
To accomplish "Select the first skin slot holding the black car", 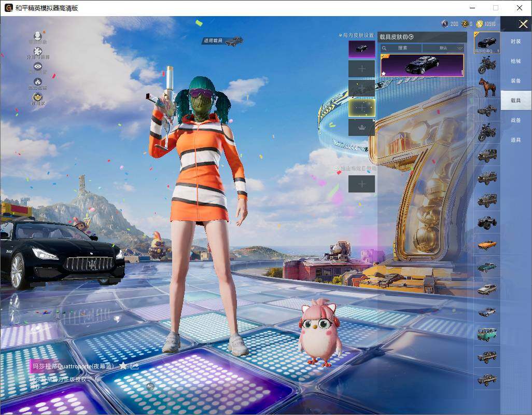I will tap(362, 49).
